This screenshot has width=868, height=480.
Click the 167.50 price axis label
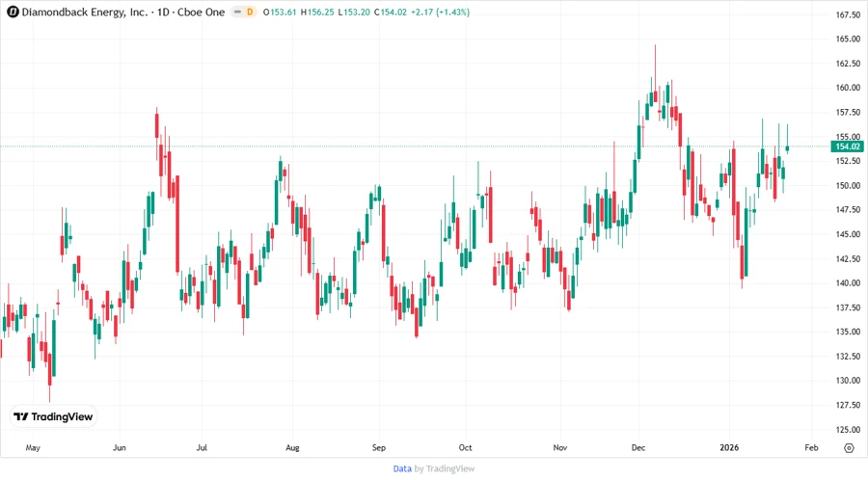(848, 14)
